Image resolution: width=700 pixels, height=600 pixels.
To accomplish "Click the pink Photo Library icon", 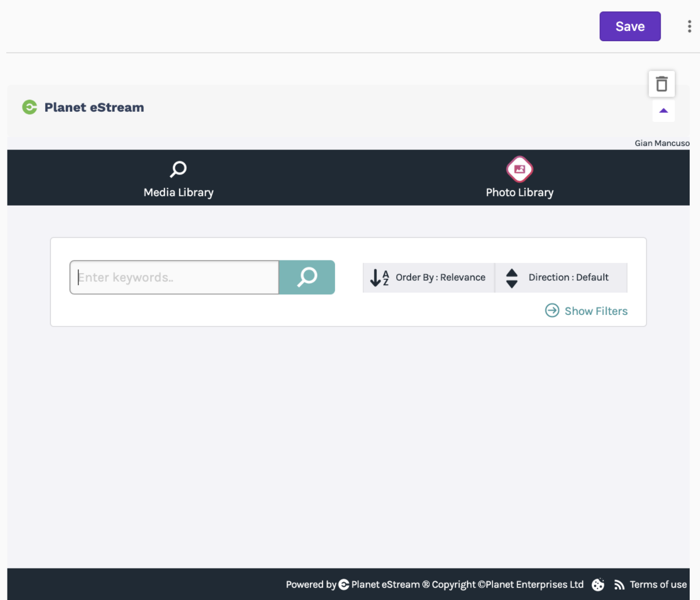I will [x=520, y=169].
